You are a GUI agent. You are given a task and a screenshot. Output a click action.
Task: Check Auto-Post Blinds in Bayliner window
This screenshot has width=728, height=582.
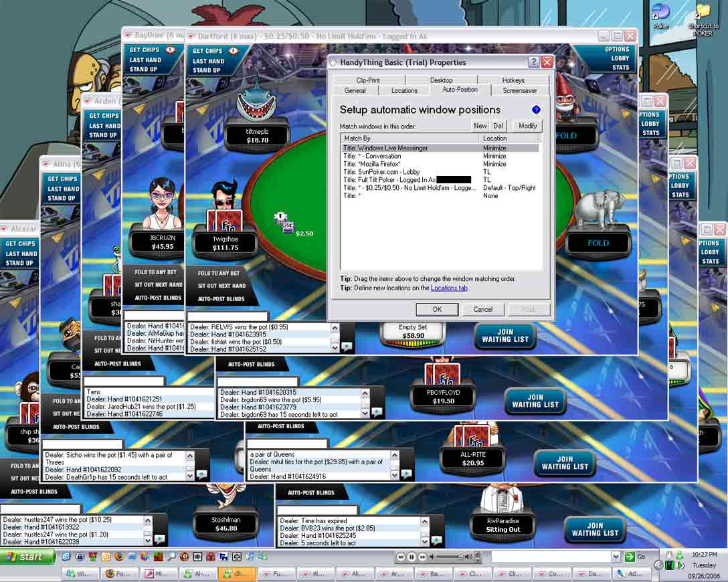point(158,298)
